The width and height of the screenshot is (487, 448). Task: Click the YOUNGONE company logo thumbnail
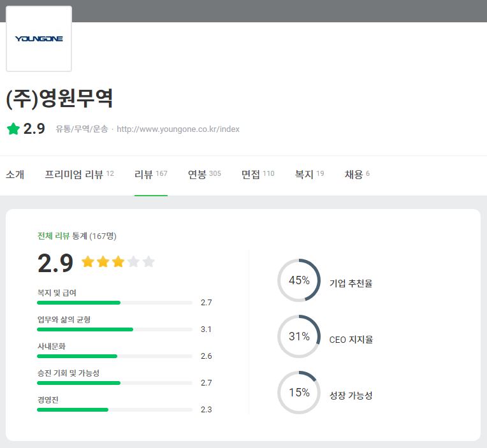pyautogui.click(x=39, y=39)
